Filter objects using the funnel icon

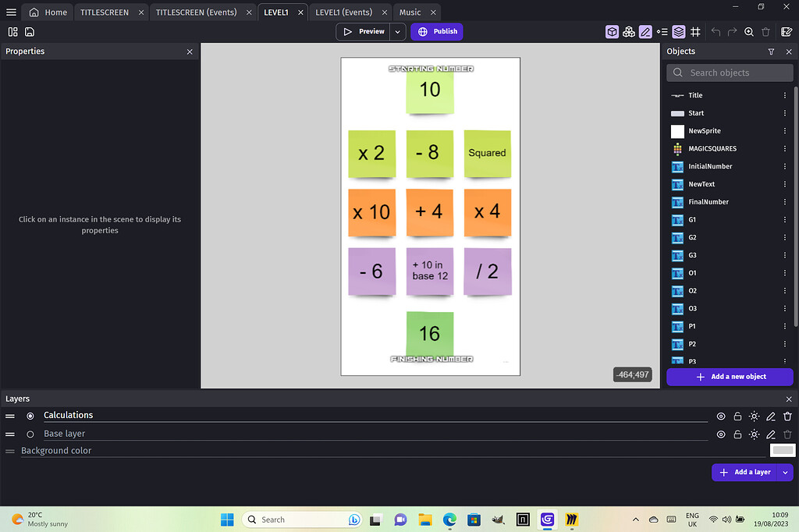click(x=771, y=51)
